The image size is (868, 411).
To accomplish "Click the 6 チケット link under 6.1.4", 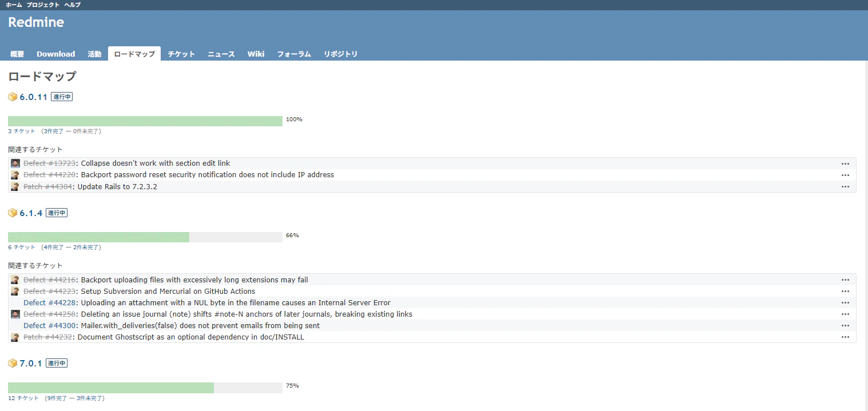I will pyautogui.click(x=22, y=248).
